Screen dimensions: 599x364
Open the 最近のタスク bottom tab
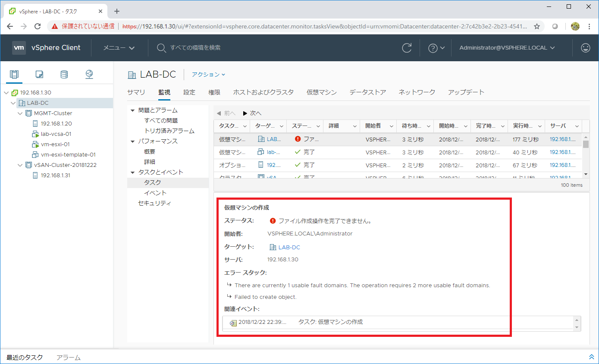click(x=25, y=358)
